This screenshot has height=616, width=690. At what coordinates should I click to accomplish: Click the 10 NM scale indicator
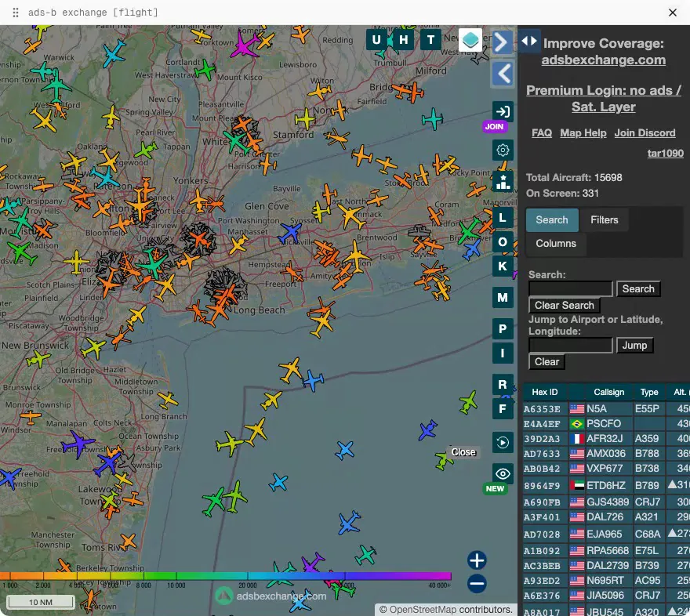pyautogui.click(x=41, y=602)
